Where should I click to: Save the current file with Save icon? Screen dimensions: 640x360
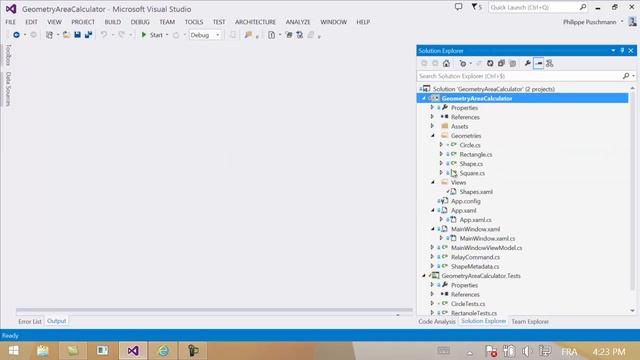77,35
